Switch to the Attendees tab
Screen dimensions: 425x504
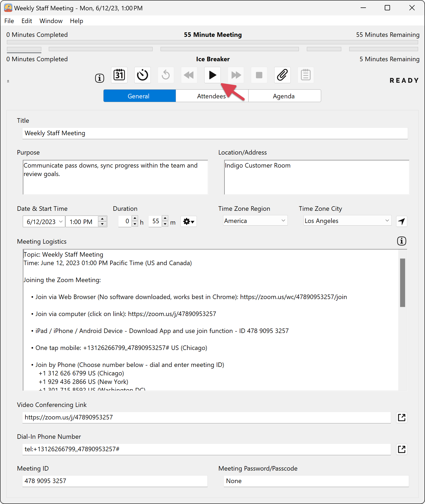(212, 96)
